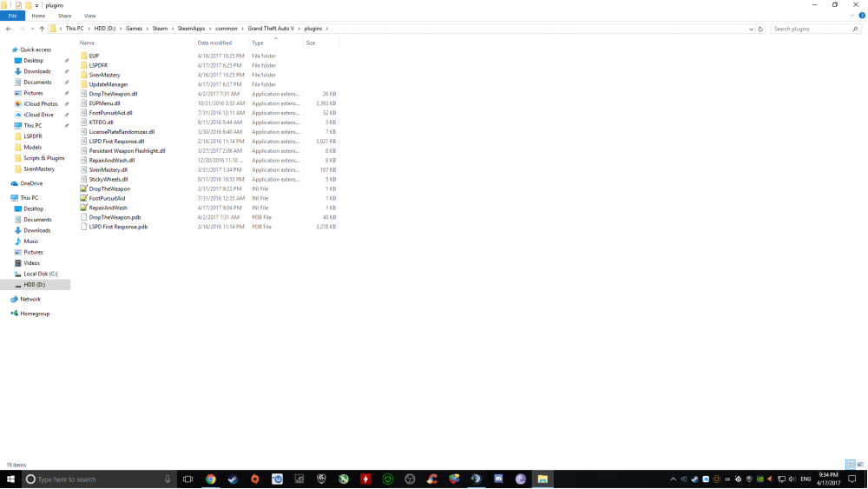This screenshot has width=868, height=489.
Task: Open Customize Quick Access Toolbar dropdown
Action: (x=36, y=5)
